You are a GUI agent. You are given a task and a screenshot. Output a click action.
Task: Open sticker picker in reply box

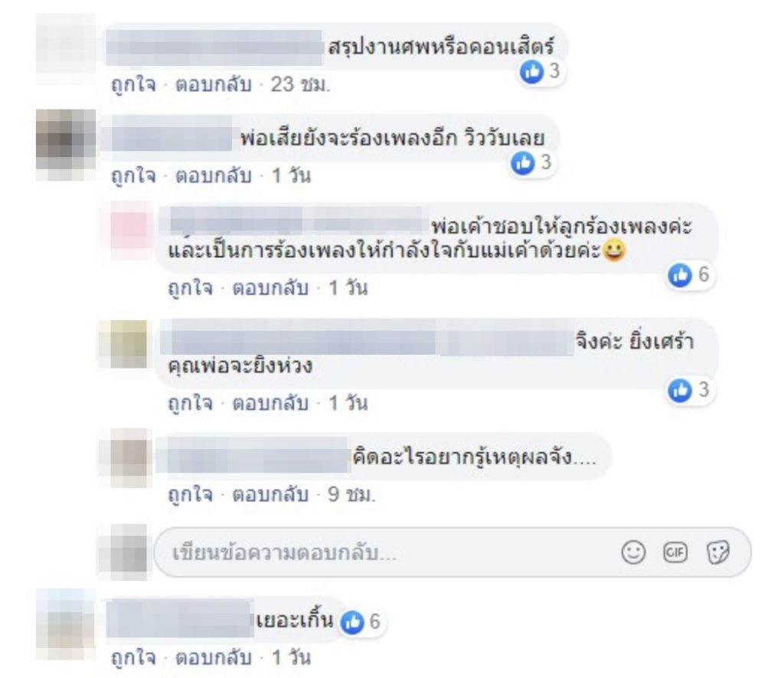[718, 552]
